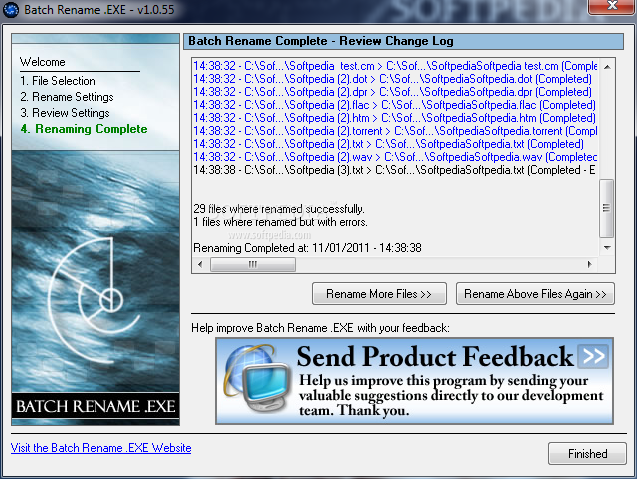Click the 'Renaming Completed at' timestamp line
Image resolution: width=637 pixels, height=479 pixels.
(308, 248)
